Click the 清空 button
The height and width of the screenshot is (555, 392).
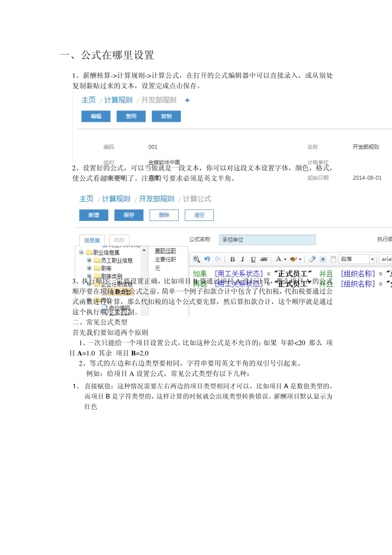tap(199, 215)
